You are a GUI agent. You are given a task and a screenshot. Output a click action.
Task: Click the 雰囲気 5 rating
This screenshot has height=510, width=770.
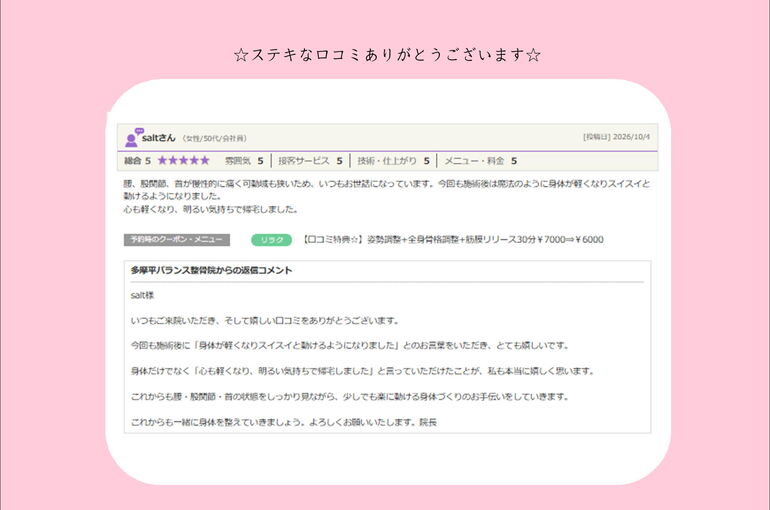tap(244, 161)
